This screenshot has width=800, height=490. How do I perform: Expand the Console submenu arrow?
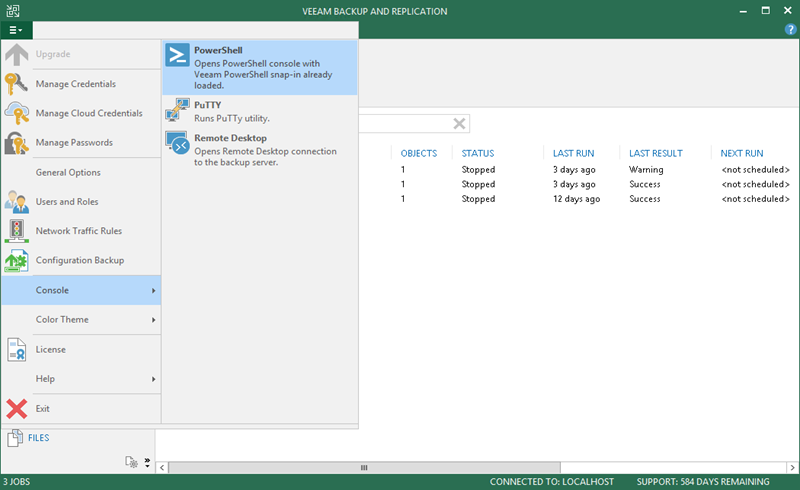pyautogui.click(x=153, y=290)
